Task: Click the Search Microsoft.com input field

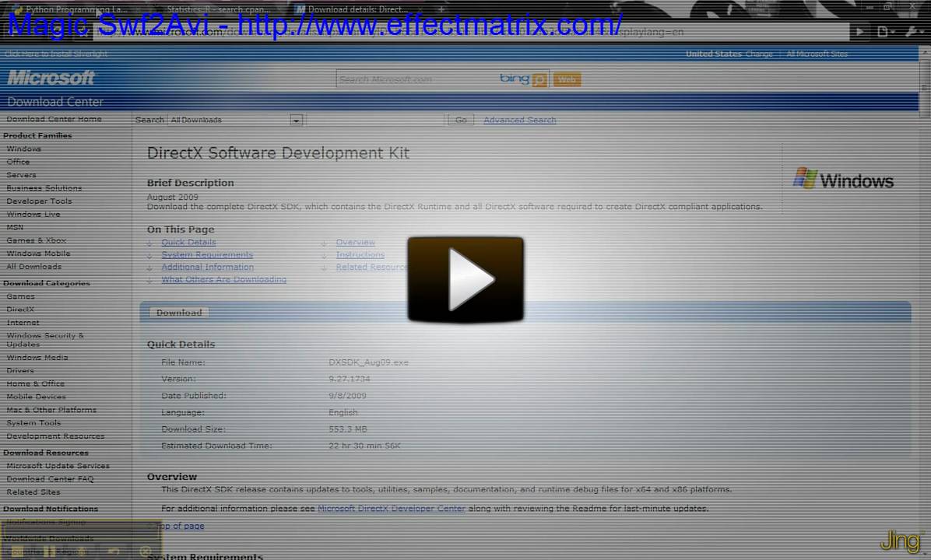Action: click(x=417, y=79)
